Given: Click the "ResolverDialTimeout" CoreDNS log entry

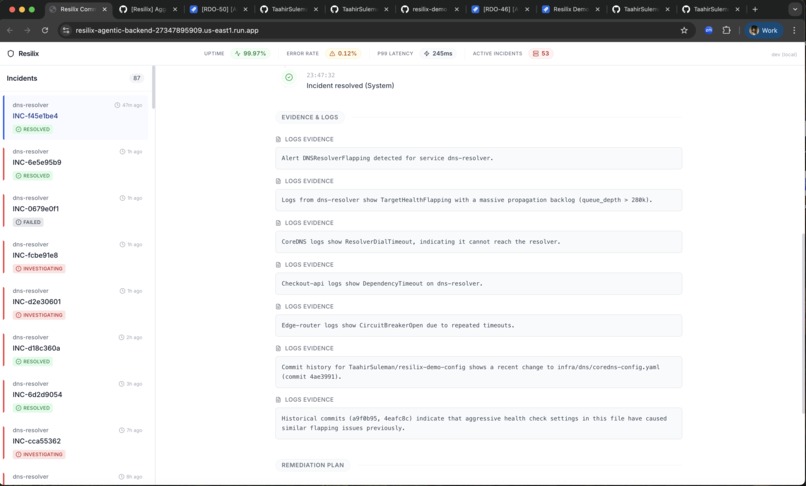Looking at the screenshot, I should (479, 242).
